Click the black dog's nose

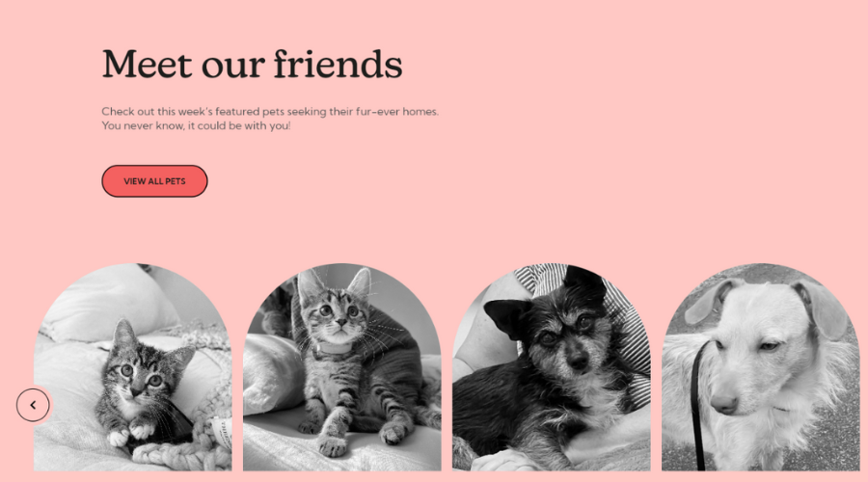tap(578, 361)
